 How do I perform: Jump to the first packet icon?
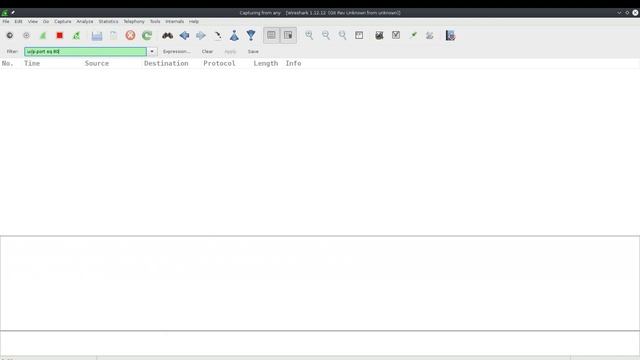234,36
